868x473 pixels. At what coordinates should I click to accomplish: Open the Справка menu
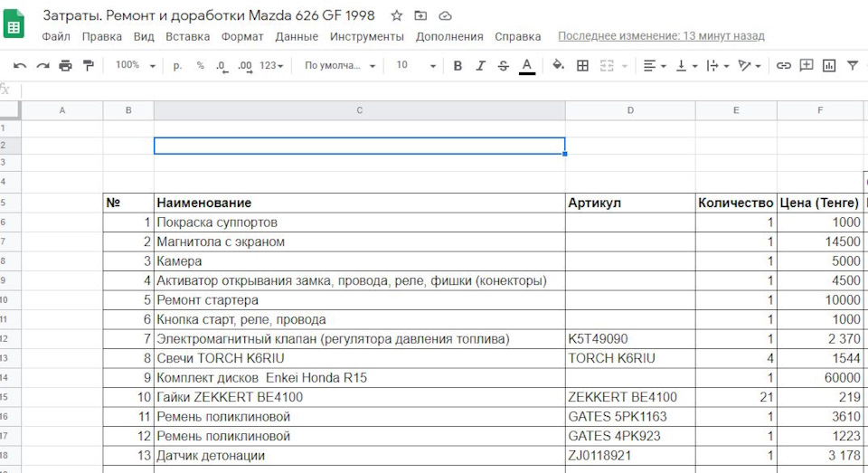[517, 36]
